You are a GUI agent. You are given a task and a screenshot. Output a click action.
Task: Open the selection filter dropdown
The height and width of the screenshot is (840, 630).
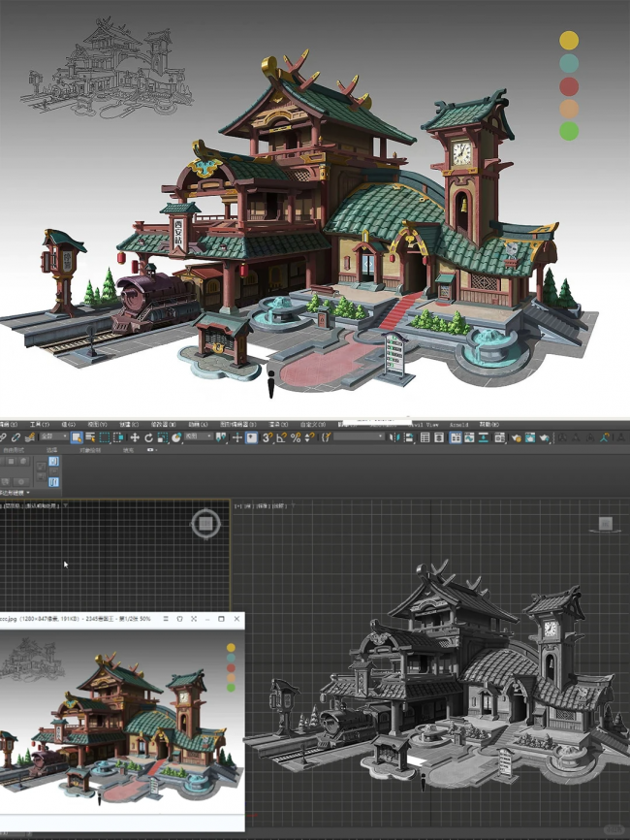(52, 437)
